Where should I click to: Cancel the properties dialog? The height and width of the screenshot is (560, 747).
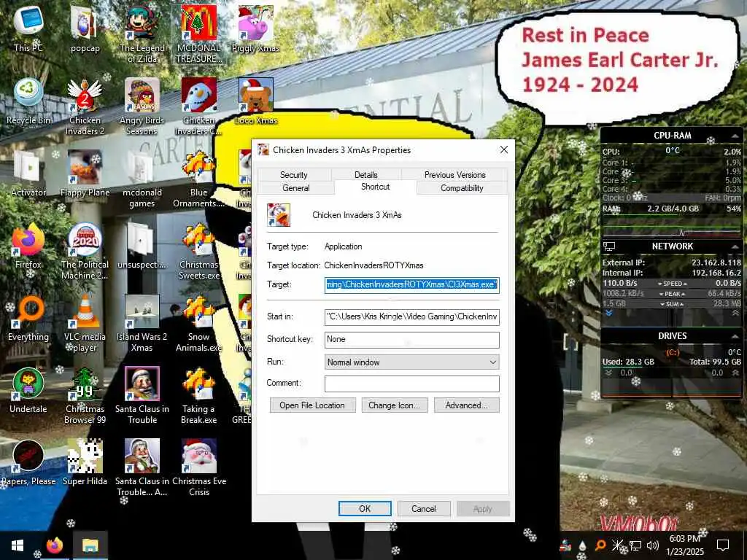[424, 508]
